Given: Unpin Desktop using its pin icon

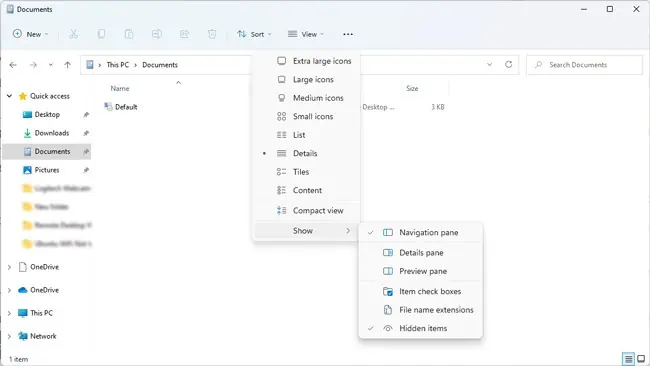Looking at the screenshot, I should 86,115.
